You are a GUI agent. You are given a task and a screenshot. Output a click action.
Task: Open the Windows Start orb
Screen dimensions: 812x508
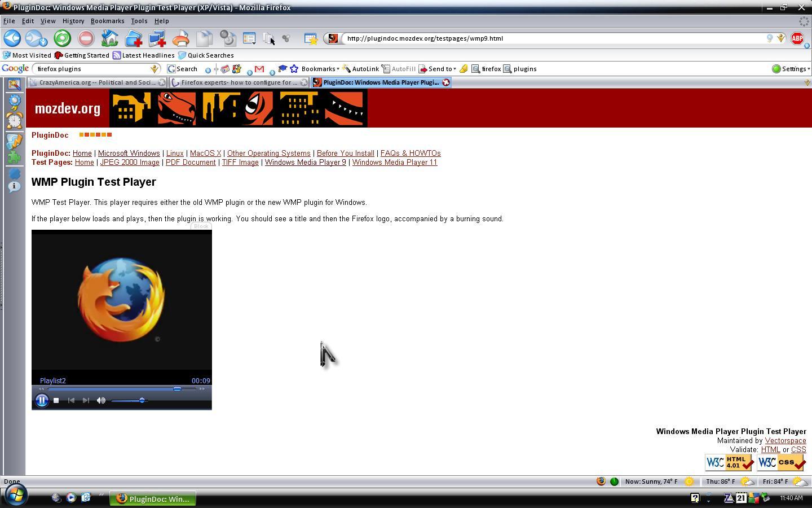pyautogui.click(x=16, y=496)
